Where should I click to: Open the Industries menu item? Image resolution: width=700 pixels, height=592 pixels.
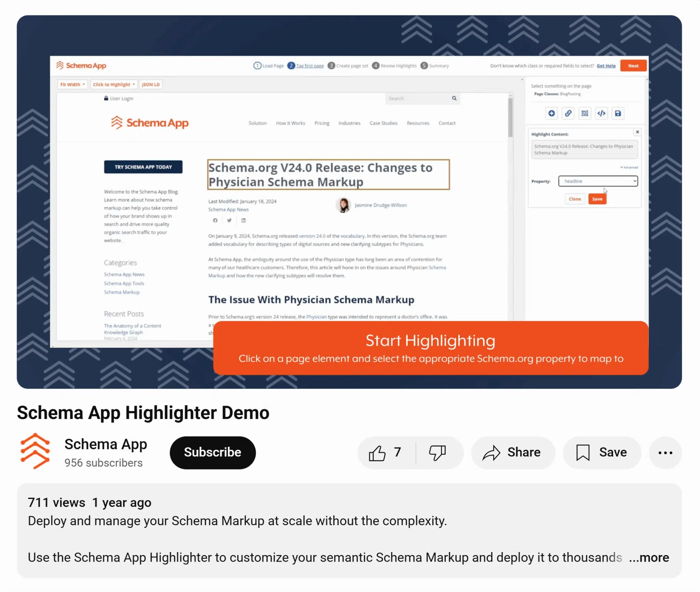349,123
